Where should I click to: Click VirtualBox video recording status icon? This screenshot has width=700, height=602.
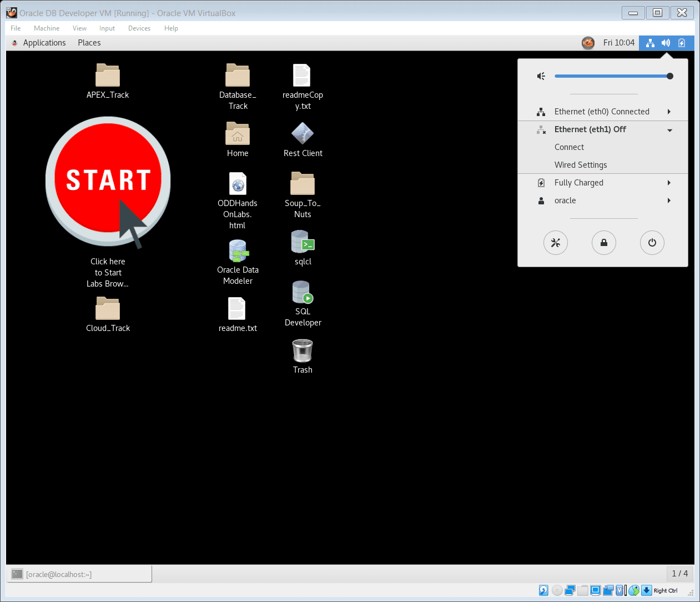608,590
